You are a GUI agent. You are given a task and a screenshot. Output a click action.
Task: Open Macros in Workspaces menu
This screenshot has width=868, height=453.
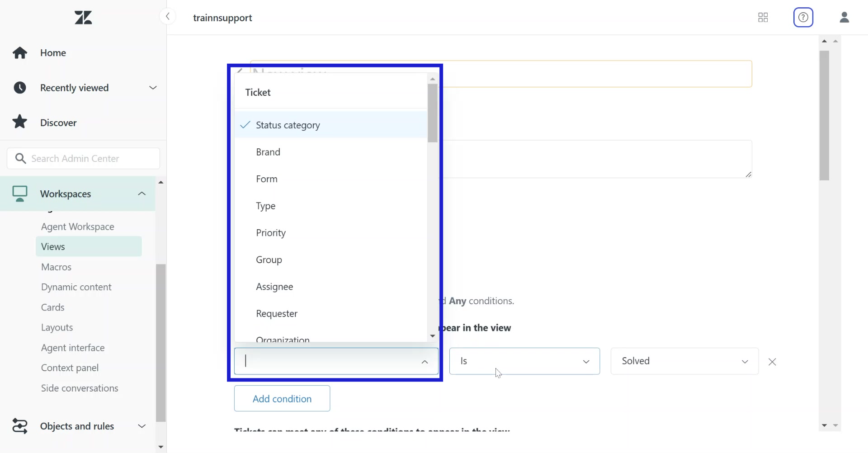point(56,267)
